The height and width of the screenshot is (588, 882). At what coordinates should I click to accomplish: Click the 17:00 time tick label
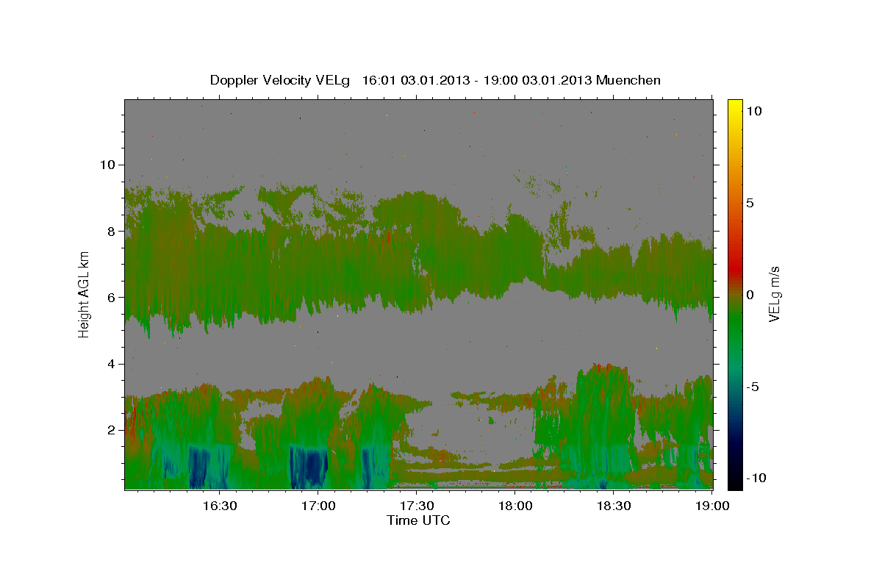click(318, 506)
